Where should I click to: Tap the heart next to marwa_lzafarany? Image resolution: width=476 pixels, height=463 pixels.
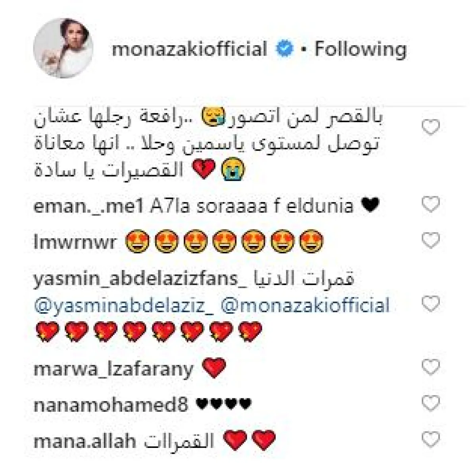click(x=430, y=368)
